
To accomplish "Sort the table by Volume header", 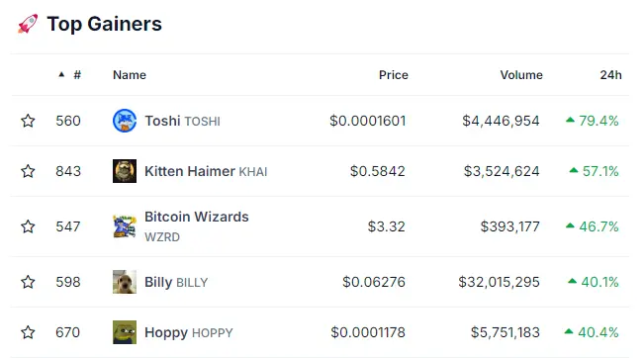I will tap(521, 75).
